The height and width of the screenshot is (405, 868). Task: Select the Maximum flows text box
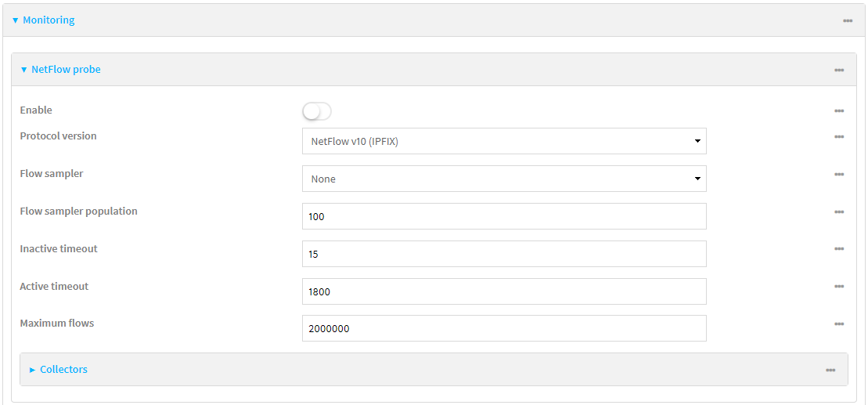(503, 328)
